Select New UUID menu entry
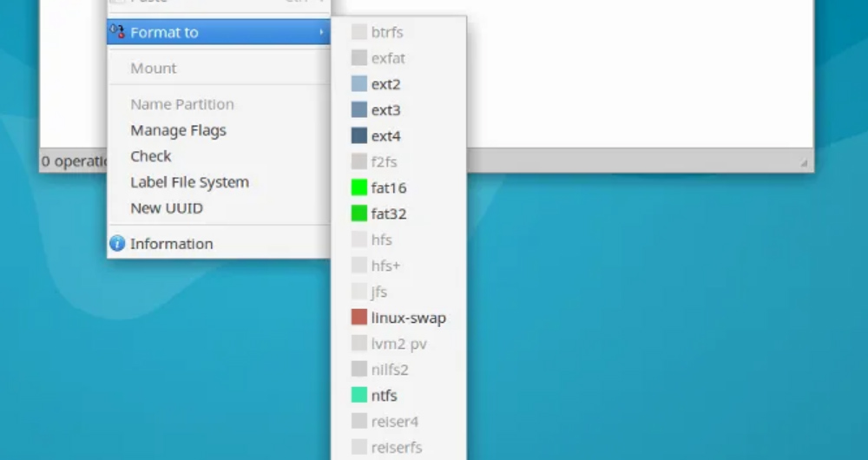 (x=167, y=208)
